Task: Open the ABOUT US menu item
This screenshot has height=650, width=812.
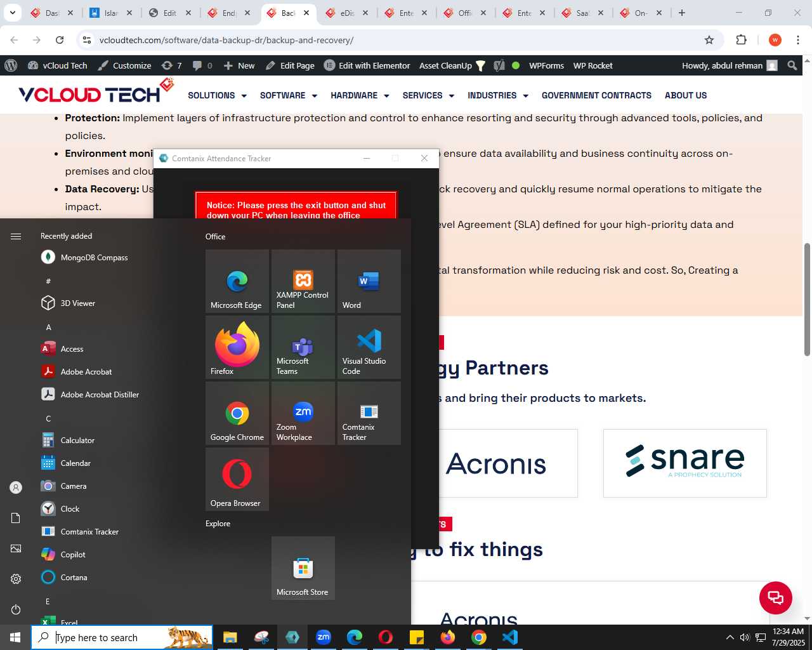Action: pos(686,95)
